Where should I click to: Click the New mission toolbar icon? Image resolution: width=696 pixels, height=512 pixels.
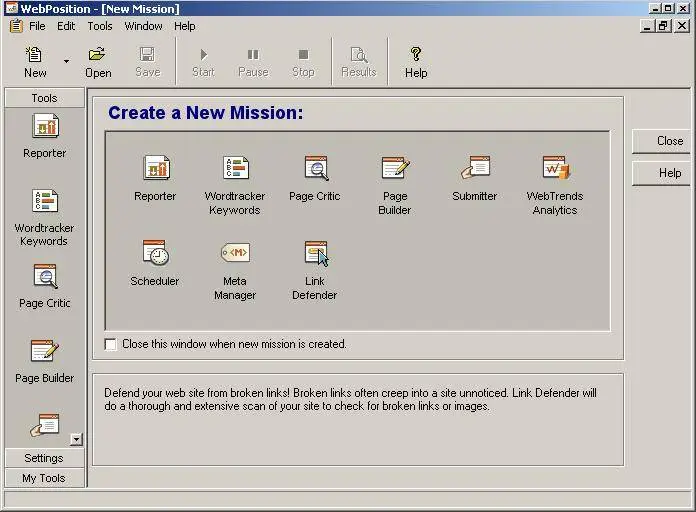pos(35,62)
